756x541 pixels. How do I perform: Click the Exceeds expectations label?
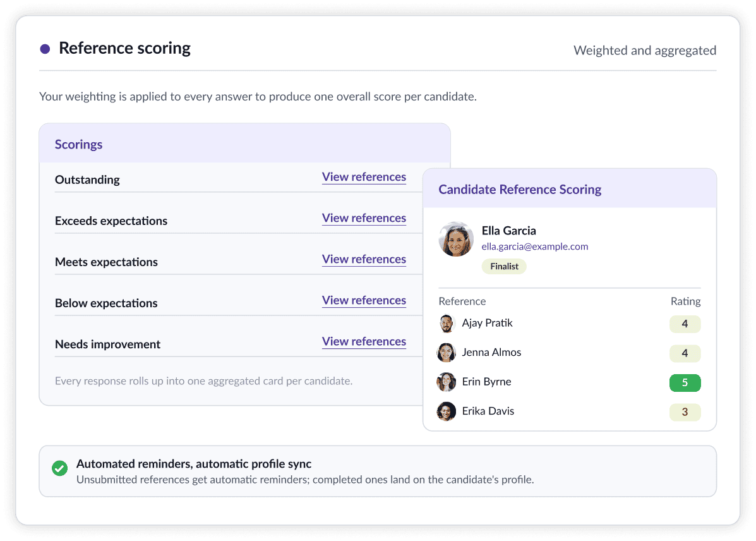[111, 221]
